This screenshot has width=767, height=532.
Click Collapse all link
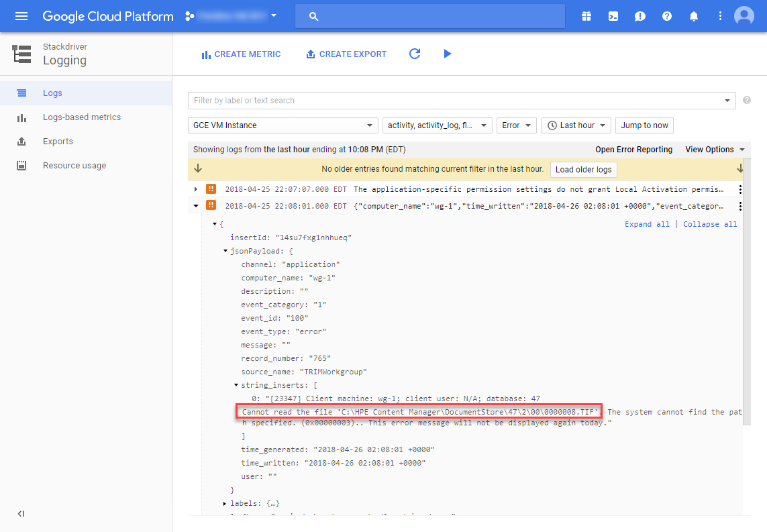point(710,224)
